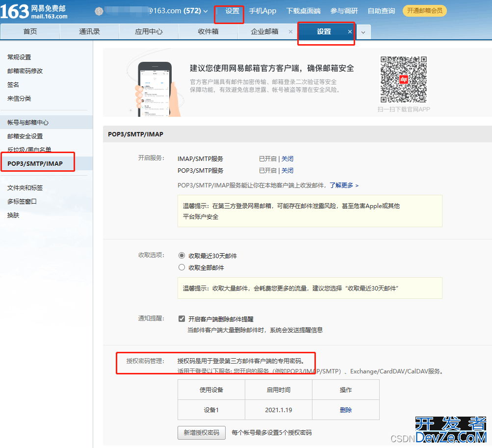This screenshot has height=448, width=492.
Task: Select the 设置 tab in tab bar
Action: point(324,31)
